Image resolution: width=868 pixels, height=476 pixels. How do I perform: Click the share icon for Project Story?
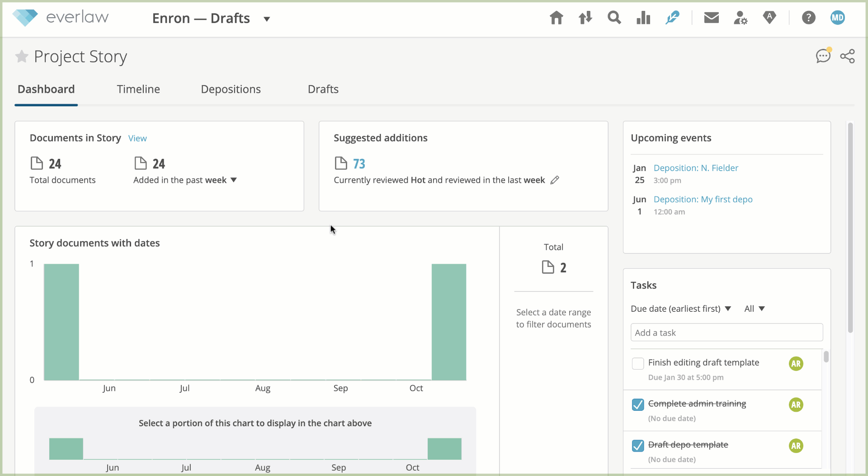(x=848, y=56)
